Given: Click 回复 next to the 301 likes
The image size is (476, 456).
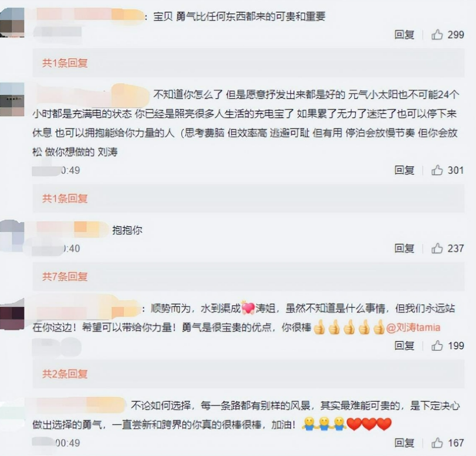Looking at the screenshot, I should click(x=404, y=170).
